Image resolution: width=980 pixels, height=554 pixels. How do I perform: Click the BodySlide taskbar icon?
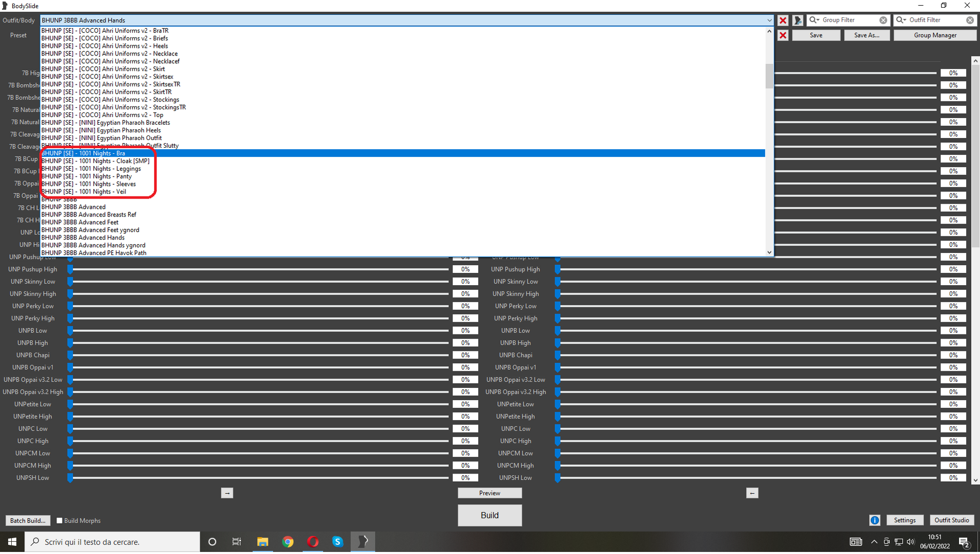tap(363, 542)
